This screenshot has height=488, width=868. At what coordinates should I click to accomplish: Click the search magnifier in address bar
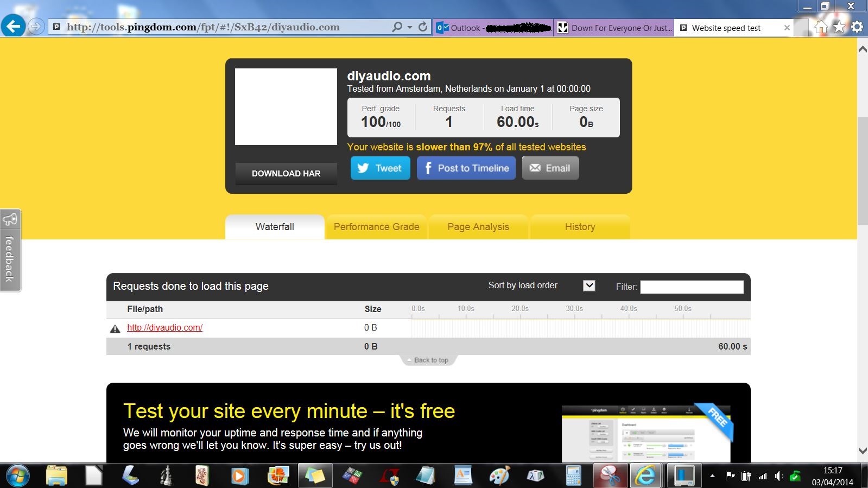[x=397, y=27]
